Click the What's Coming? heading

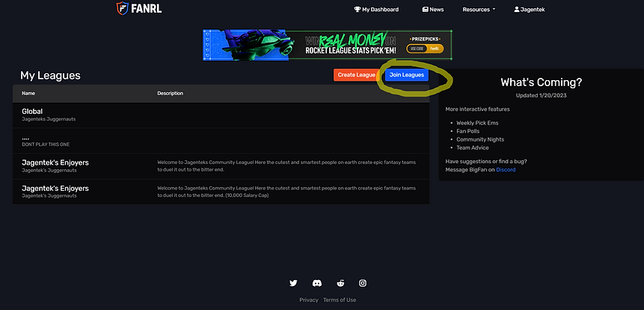(541, 82)
